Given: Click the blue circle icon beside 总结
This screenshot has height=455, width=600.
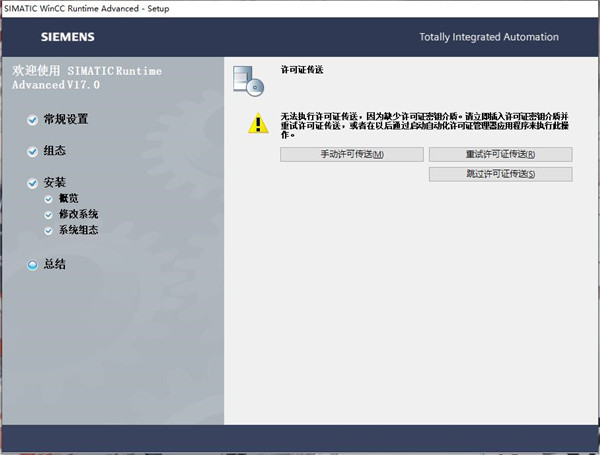Looking at the screenshot, I should 33,265.
